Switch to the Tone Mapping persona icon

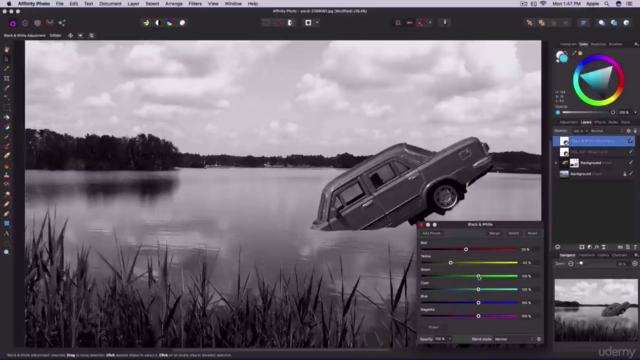(49, 23)
